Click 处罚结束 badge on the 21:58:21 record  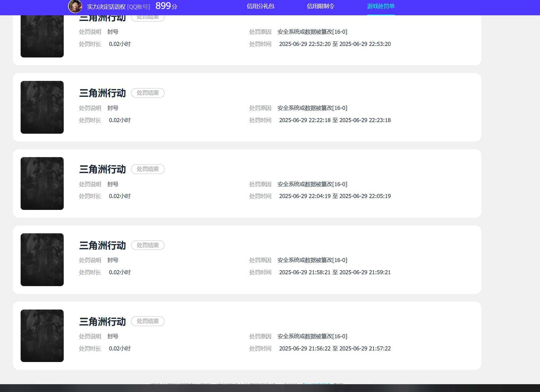coord(148,245)
